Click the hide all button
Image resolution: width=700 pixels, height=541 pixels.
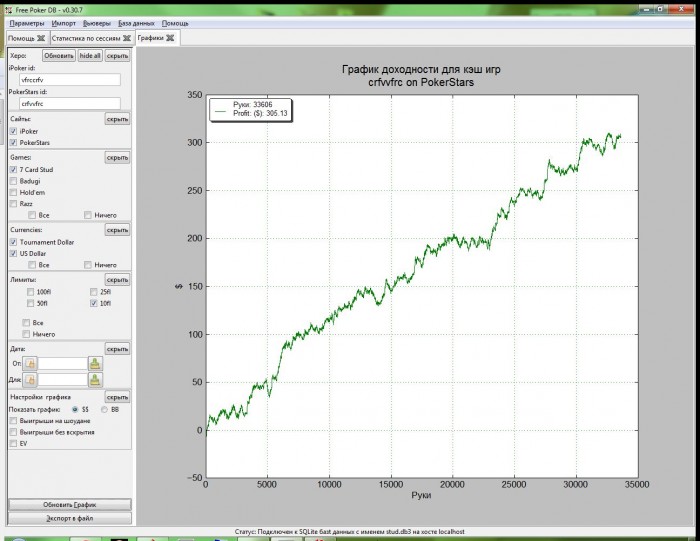[x=90, y=56]
